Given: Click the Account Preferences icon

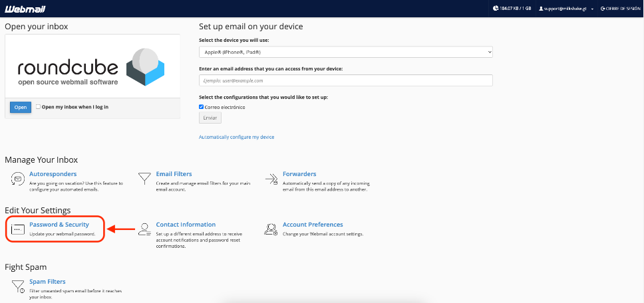Looking at the screenshot, I should pyautogui.click(x=271, y=229).
